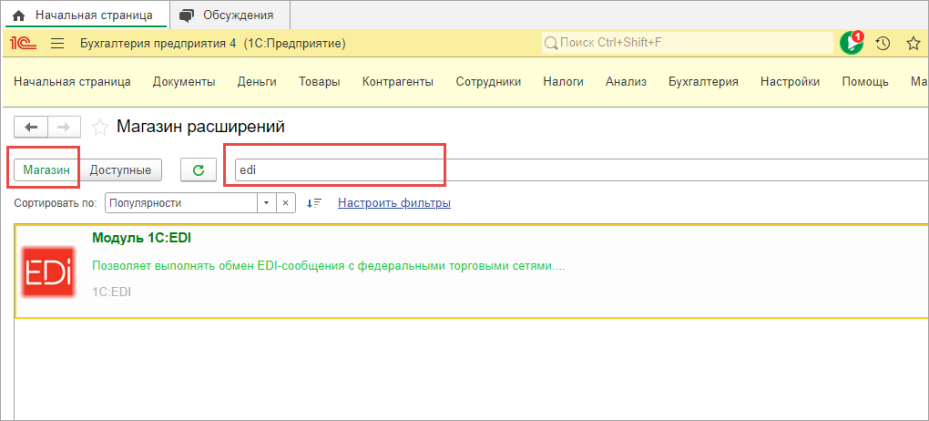This screenshot has height=421, width=929.
Task: Click the red EDI module logo
Action: [x=47, y=273]
